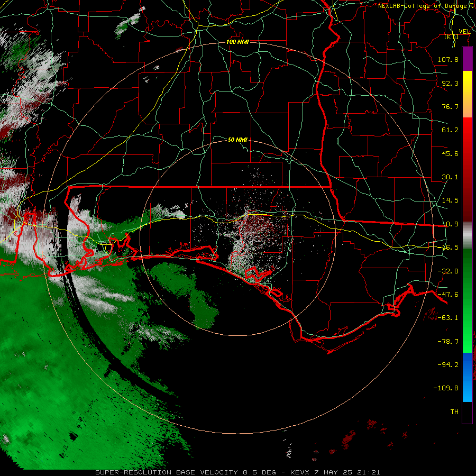The image size is (476, 476).
Task: Click the 76.7 value on velocity scale
Action: click(450, 106)
